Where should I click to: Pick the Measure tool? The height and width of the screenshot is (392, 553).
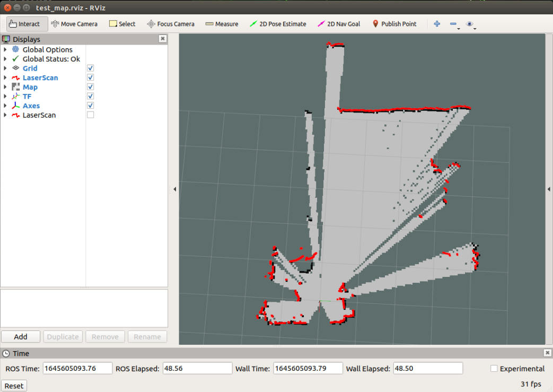222,24
